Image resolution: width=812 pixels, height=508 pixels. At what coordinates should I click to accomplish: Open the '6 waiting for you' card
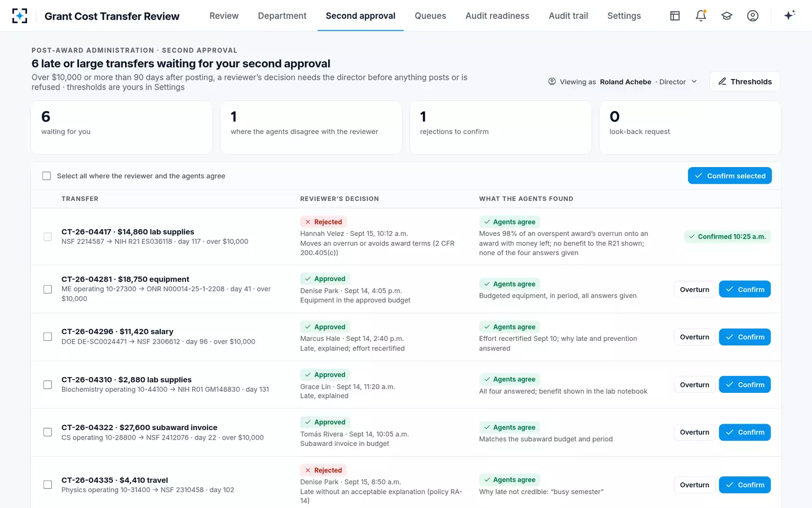[x=122, y=128]
